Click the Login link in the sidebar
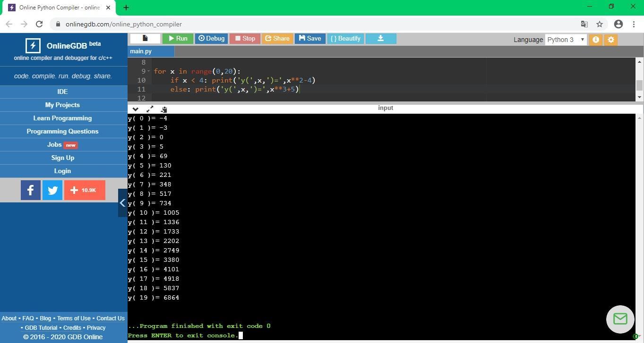This screenshot has height=343, width=644. (62, 171)
